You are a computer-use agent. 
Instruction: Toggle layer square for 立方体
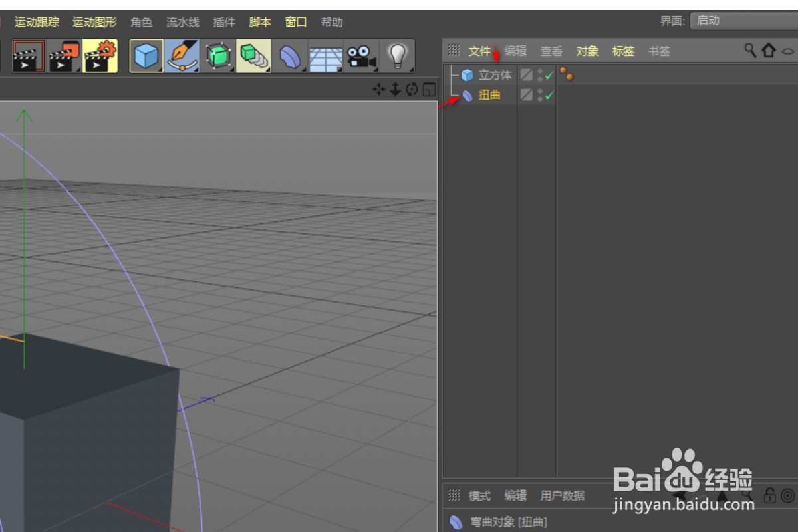(x=526, y=76)
